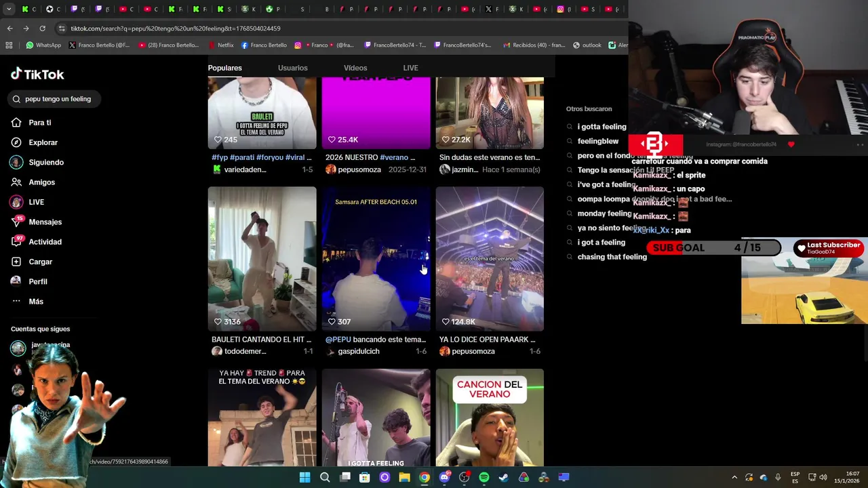Open Perfil avatar icon
This screenshot has height=488, width=868.
point(17,281)
